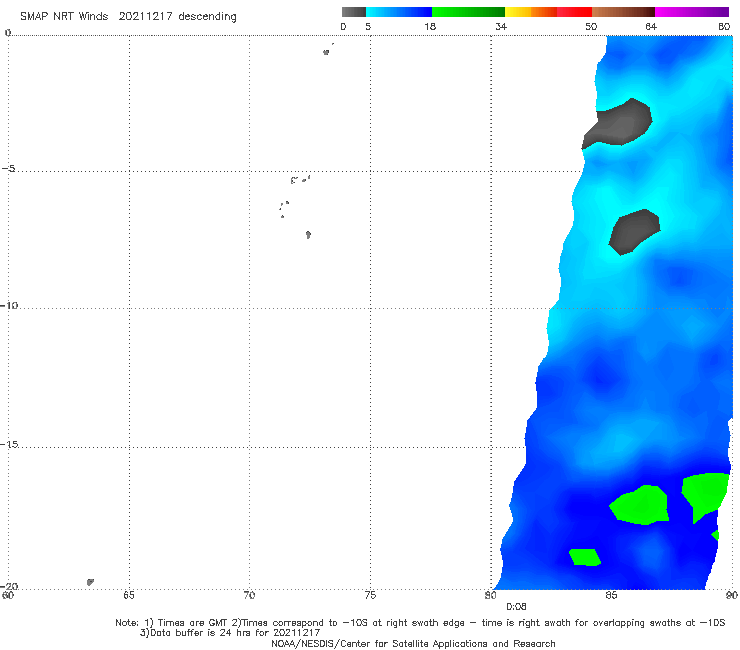The height and width of the screenshot is (650, 740).
Task: Click the central green patch near 86E
Action: (640, 505)
